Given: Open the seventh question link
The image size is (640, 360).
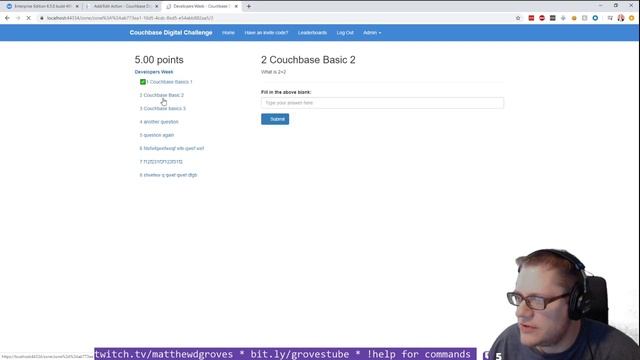Looking at the screenshot, I should [161, 162].
